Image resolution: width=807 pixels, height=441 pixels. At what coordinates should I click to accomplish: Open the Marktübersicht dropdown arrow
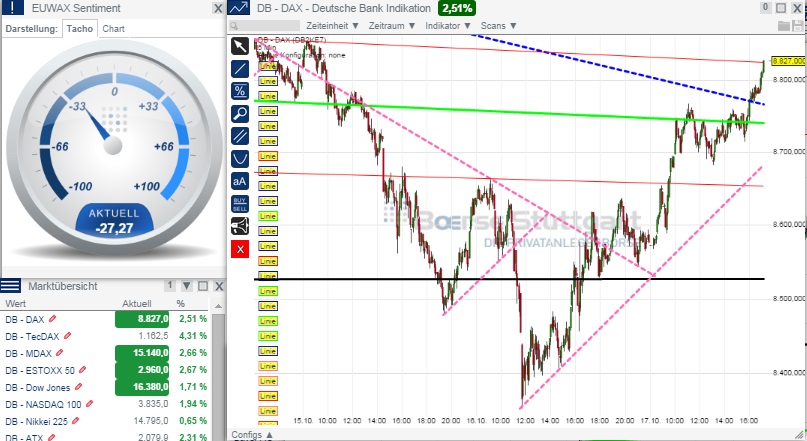coord(187,286)
